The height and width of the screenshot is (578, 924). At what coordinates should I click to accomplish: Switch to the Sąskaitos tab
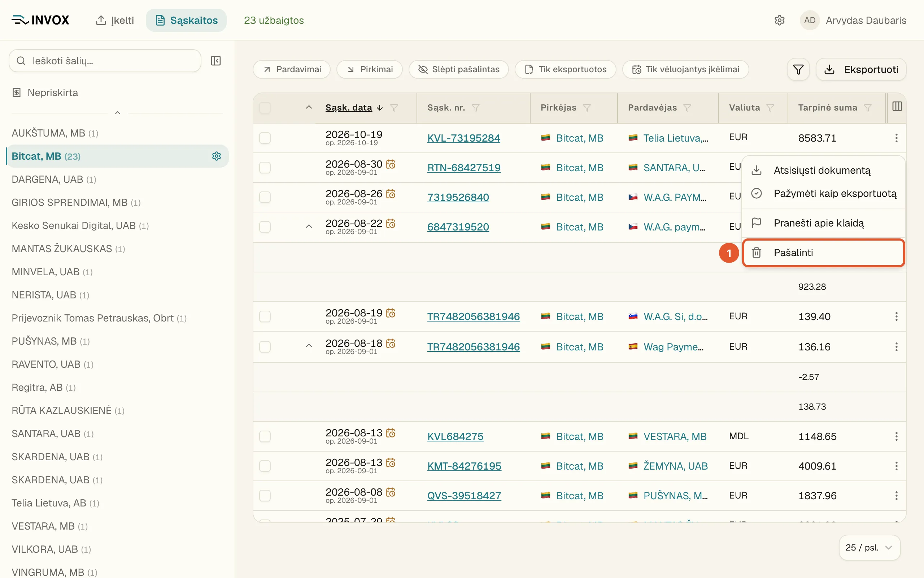(186, 20)
